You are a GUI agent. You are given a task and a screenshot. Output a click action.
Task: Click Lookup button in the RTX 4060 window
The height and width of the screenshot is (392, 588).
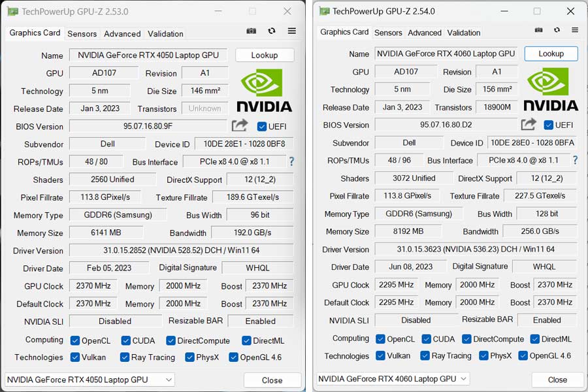[x=551, y=54]
